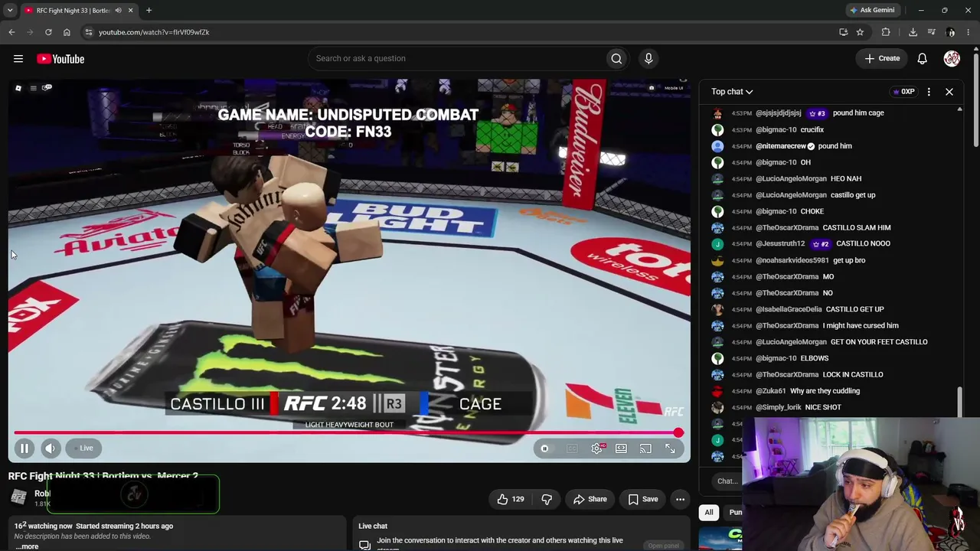This screenshot has height=551, width=980.
Task: Click the message "GET ON YOUR FEET CASTILLO"
Action: point(879,342)
